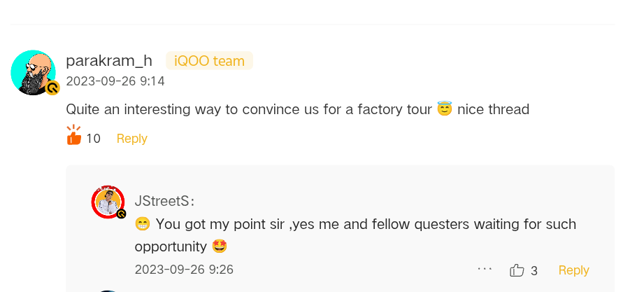The height and width of the screenshot is (292, 644).
Task: Click the small badge on JStreetS's avatar
Action: click(122, 214)
